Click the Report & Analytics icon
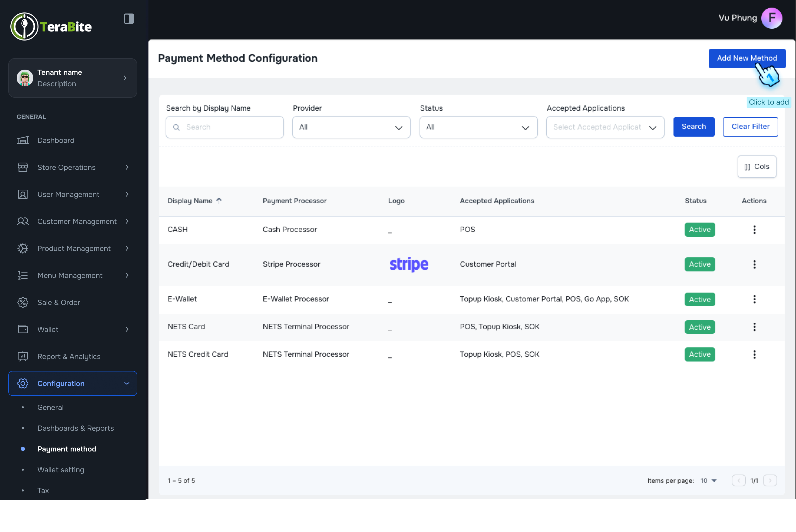Image resolution: width=796 pixels, height=532 pixels. tap(23, 356)
